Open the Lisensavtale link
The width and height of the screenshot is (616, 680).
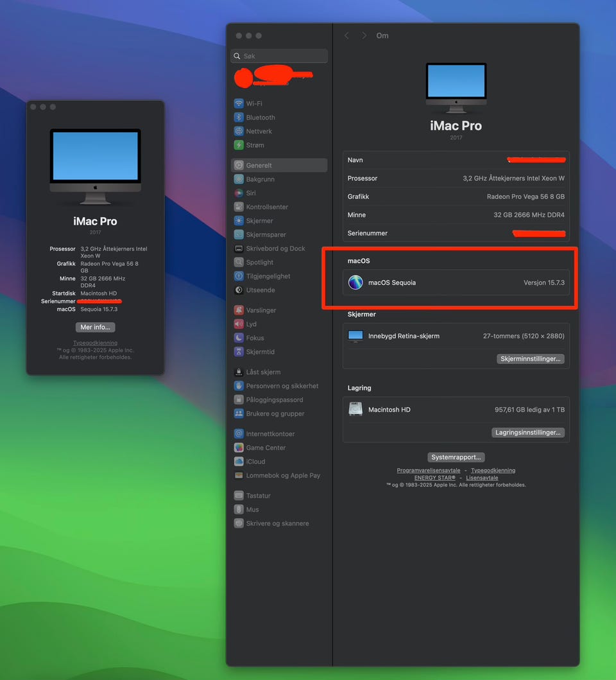tap(482, 478)
